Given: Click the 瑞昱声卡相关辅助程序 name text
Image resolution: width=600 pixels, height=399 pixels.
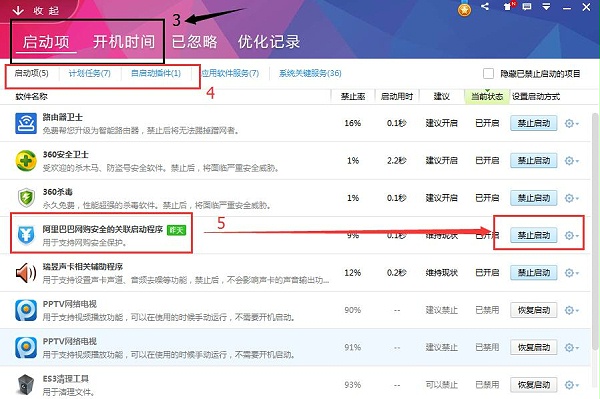Looking at the screenshot, I should (x=83, y=267).
